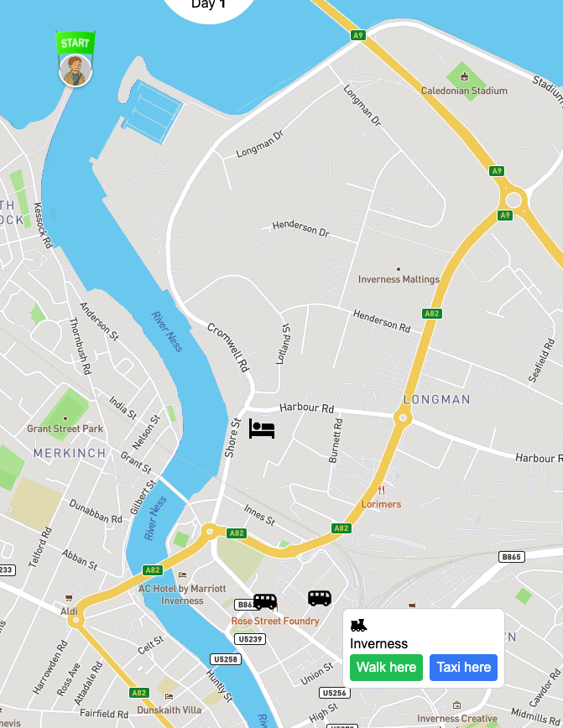
Task: Click the player avatar under the START flag
Action: (x=76, y=70)
